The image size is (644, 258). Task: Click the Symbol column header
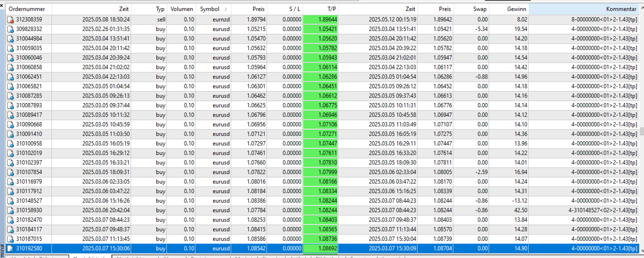(214, 9)
